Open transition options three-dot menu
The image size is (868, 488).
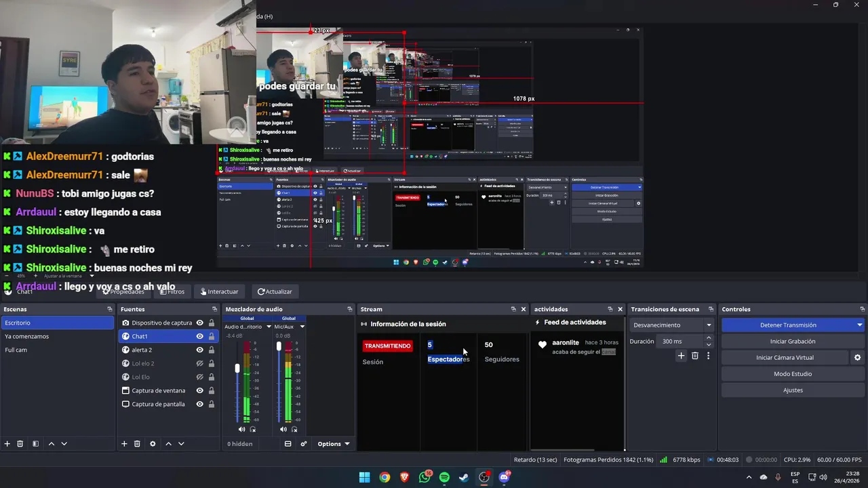point(709,356)
